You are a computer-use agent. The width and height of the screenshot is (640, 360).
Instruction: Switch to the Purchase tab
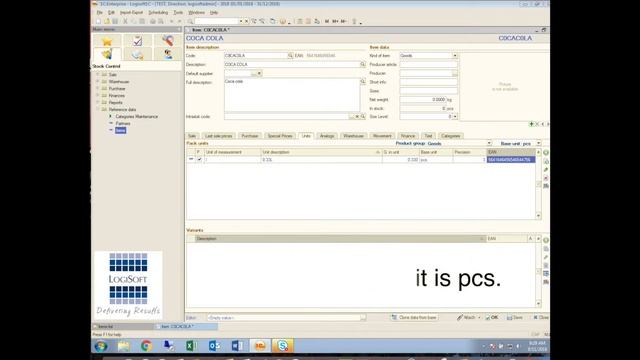coord(250,136)
